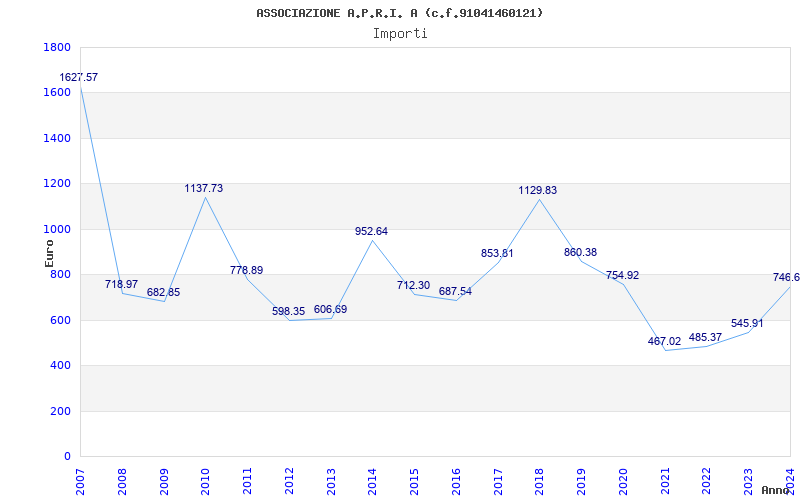Click the 778.89 data label
Viewport: 800px width, 500px height.
click(246, 270)
